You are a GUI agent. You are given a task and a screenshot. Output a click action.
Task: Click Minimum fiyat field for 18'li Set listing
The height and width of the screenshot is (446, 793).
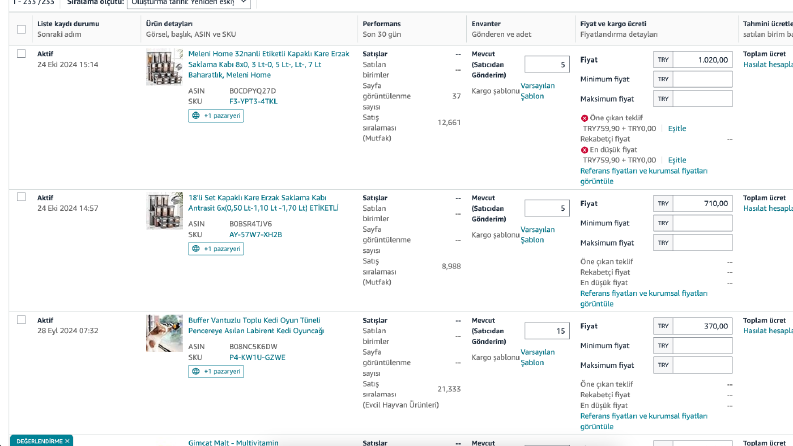(702, 223)
